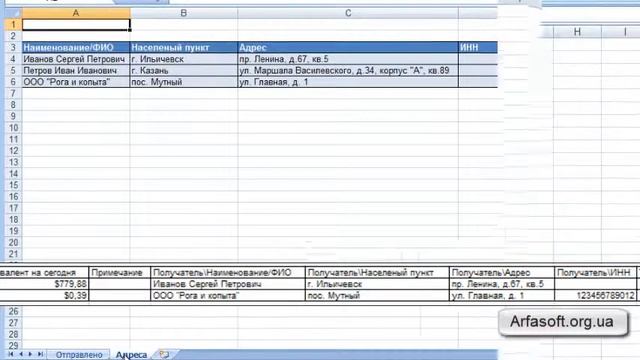The image size is (640, 360).
Task: Click header cell Населеный пункт in row 3
Action: point(184,48)
